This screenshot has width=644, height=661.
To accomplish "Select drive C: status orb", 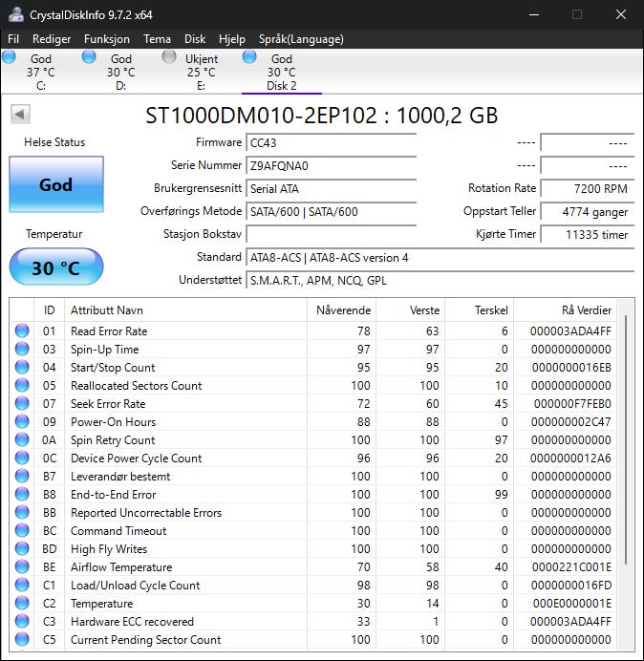I will click(10, 57).
